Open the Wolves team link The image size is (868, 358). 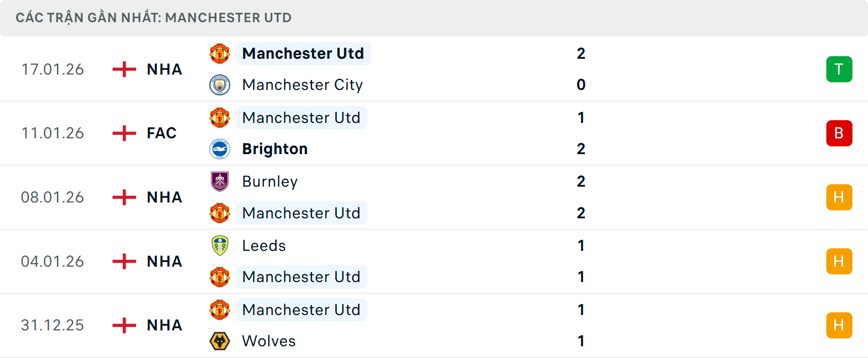coord(269,341)
